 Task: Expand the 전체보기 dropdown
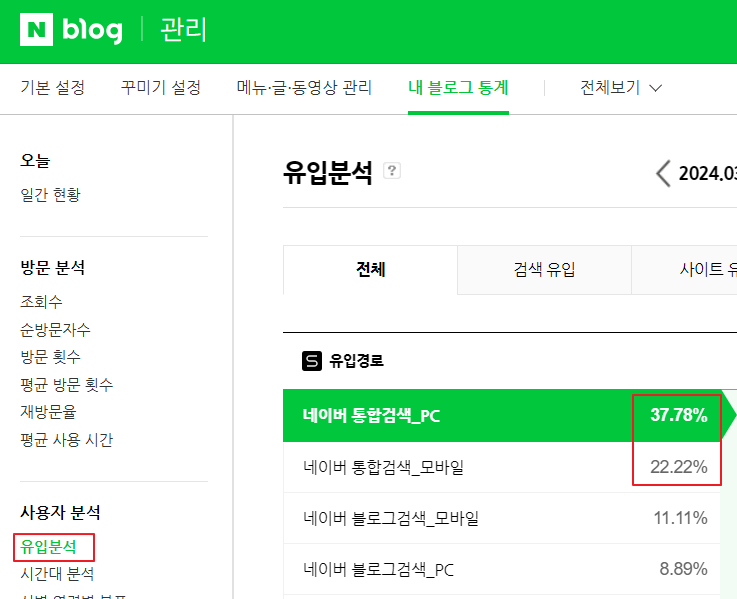[x=621, y=88]
